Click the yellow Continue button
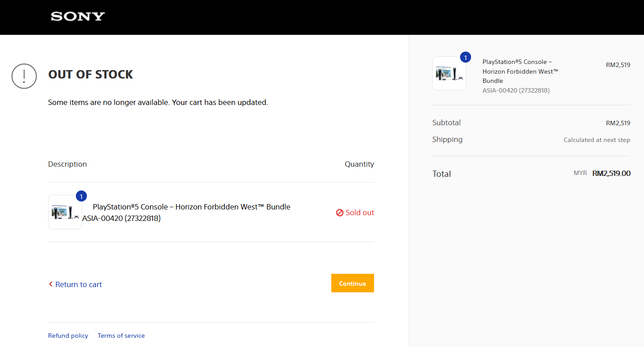644x347 pixels. pyautogui.click(x=352, y=283)
